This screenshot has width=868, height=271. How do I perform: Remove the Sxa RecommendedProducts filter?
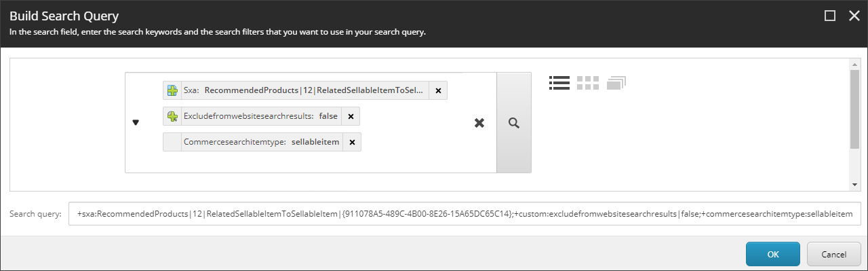[438, 90]
